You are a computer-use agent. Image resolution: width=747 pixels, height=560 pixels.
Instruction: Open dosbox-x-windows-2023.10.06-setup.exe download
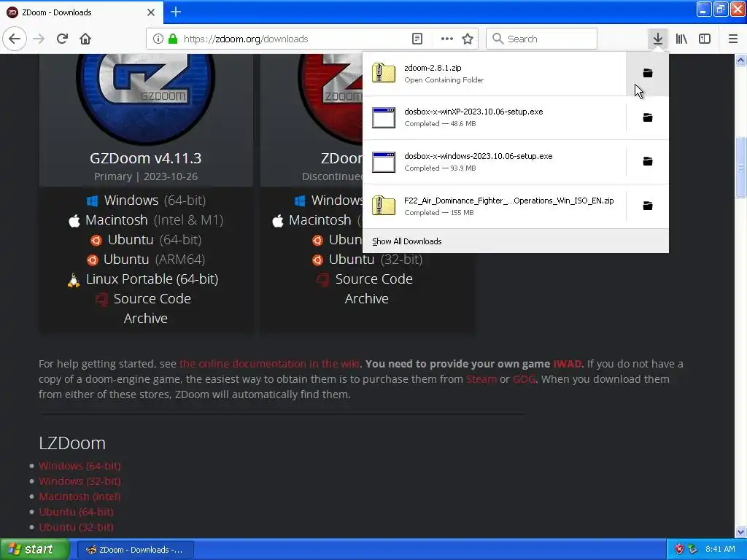coord(495,161)
